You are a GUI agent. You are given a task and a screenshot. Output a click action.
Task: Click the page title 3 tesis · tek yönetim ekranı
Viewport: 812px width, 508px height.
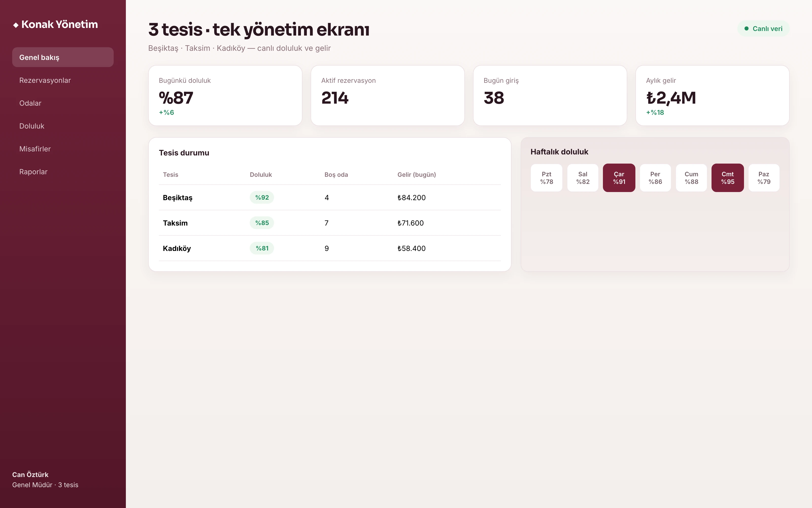pyautogui.click(x=259, y=29)
